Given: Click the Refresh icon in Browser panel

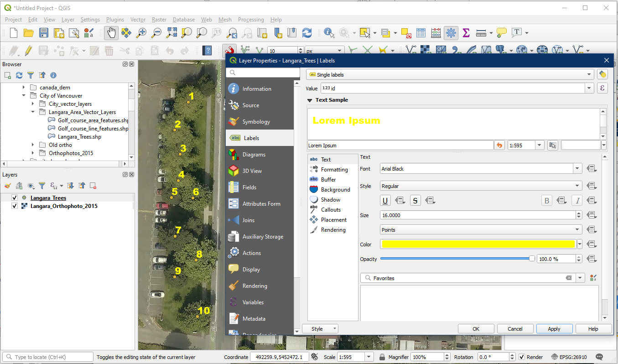Looking at the screenshot, I should [19, 75].
